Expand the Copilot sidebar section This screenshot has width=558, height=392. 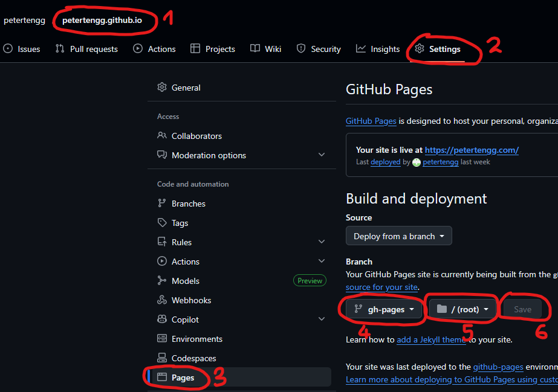(x=321, y=320)
